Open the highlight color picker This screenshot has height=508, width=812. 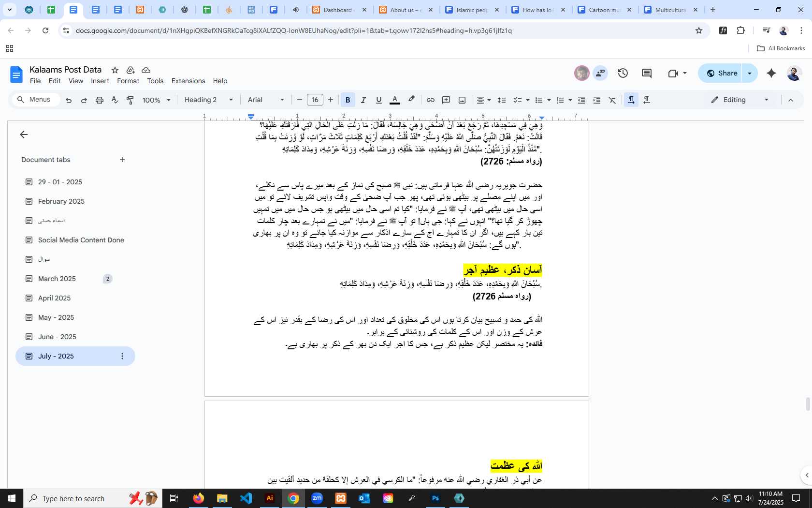(x=411, y=100)
